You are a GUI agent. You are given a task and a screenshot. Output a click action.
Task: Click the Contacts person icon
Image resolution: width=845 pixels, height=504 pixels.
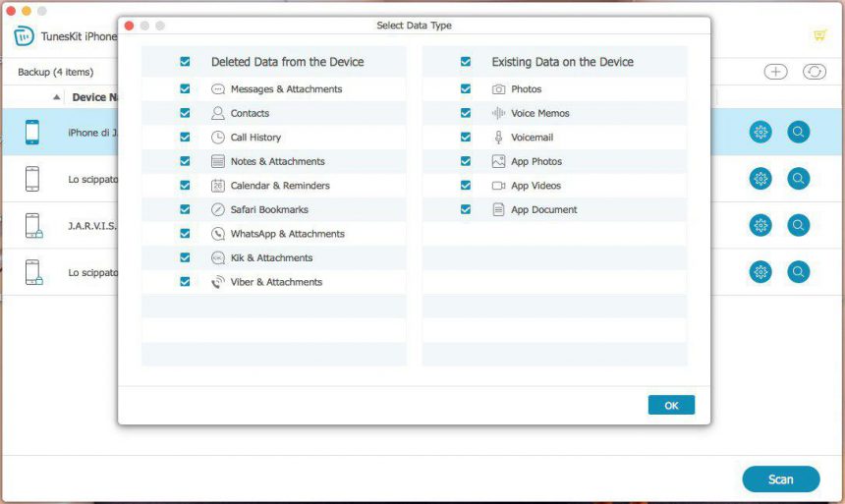[x=218, y=113]
